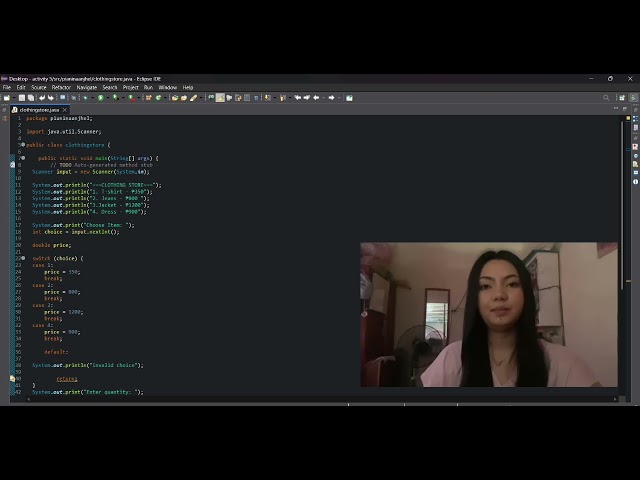This screenshot has height=480, width=640.
Task: Click the quick fix marker on line 8
Action: coord(12,164)
